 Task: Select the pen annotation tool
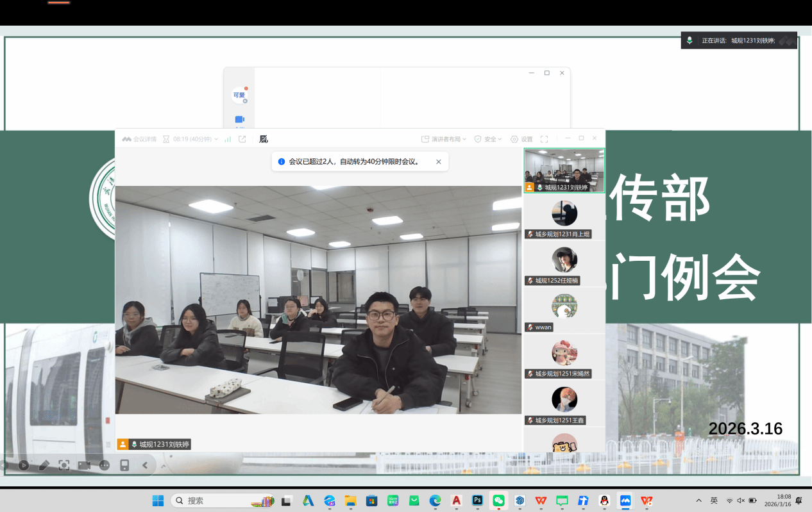pos(44,465)
